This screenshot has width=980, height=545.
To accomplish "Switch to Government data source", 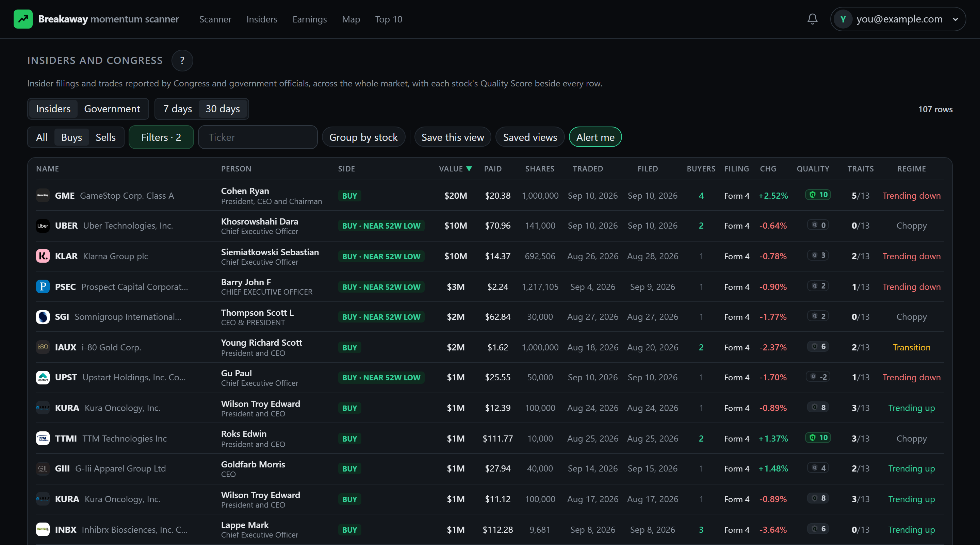I will point(112,109).
